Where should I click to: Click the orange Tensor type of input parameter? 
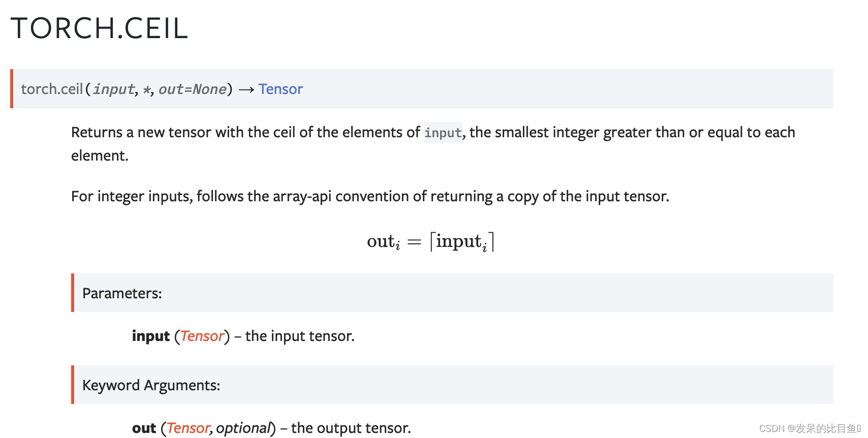pos(202,336)
